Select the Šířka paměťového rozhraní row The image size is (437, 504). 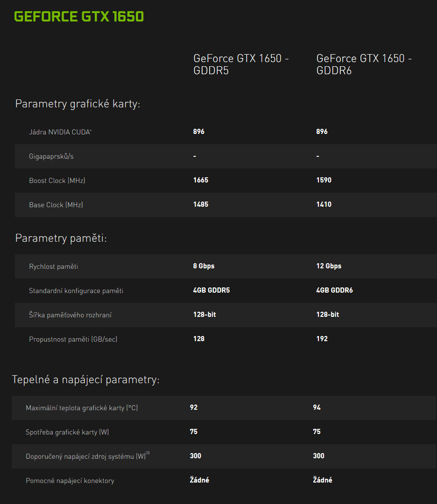click(65, 315)
